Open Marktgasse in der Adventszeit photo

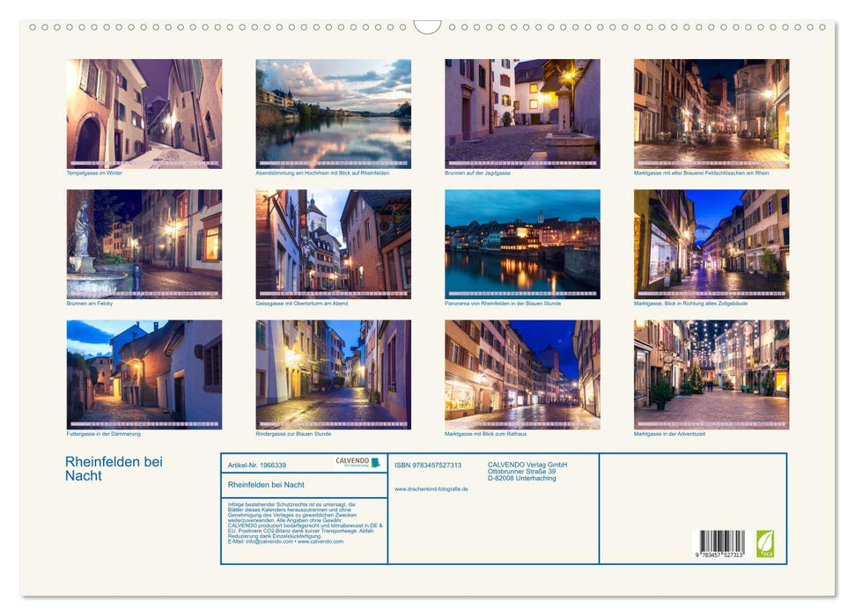point(711,374)
